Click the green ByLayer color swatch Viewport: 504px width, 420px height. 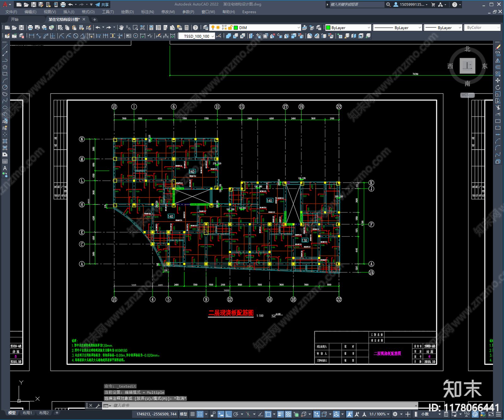(x=328, y=28)
